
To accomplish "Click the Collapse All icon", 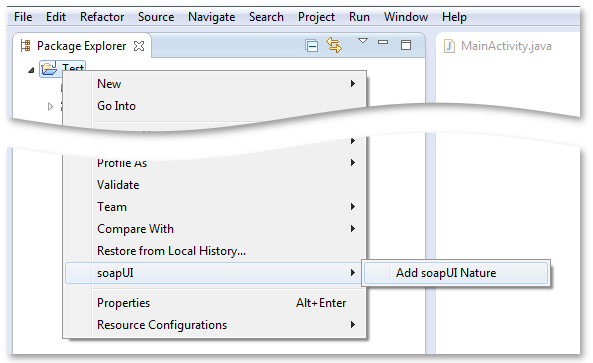I will (312, 46).
